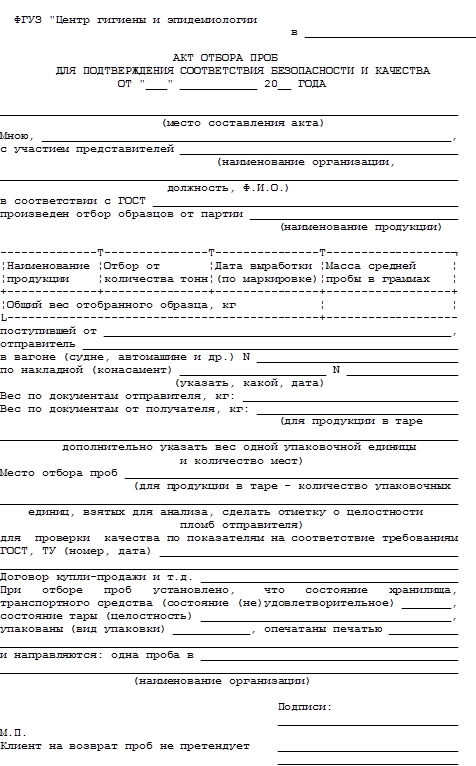Viewport: 476px width, 766px height.
Task: Click the blank line after 'Мною,'
Action: [x=246, y=138]
